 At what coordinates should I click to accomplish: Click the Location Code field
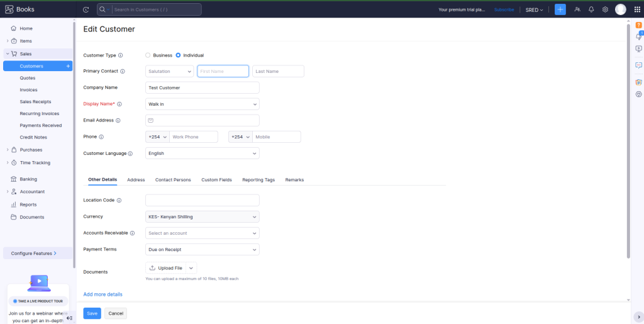click(203, 201)
